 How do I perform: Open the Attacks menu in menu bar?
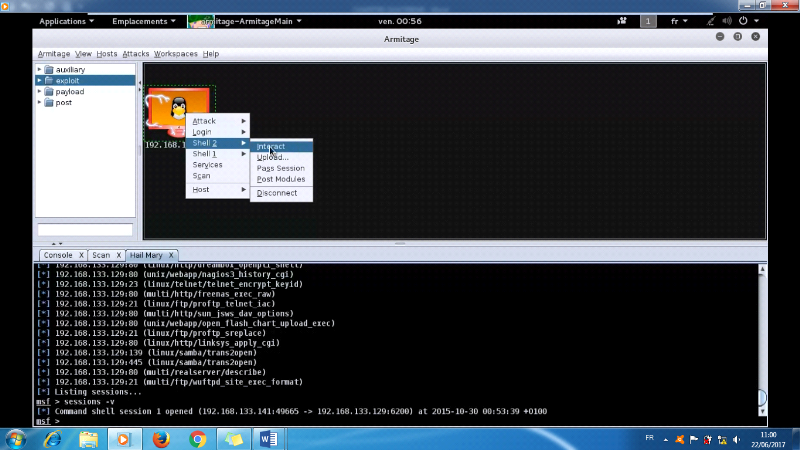pos(136,53)
